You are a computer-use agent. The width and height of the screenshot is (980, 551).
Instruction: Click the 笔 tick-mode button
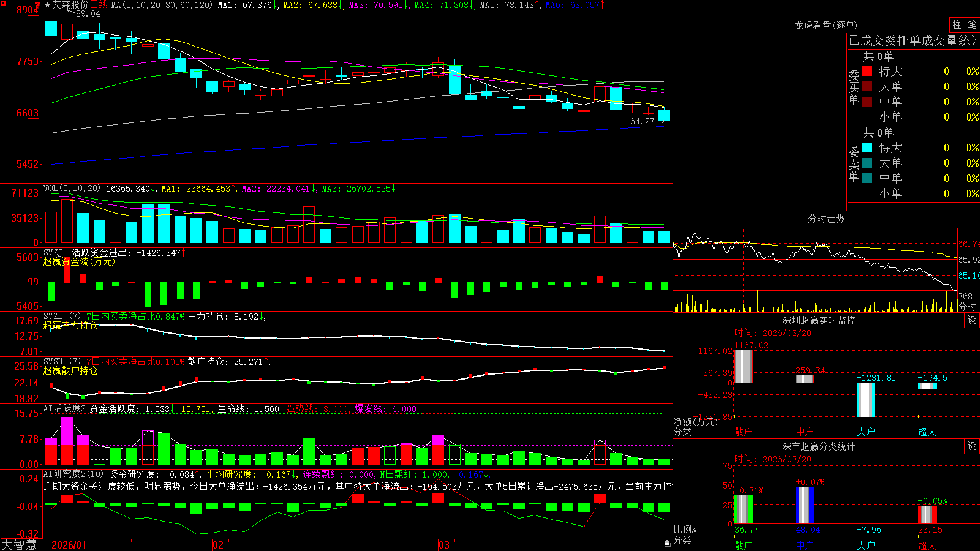click(x=972, y=25)
